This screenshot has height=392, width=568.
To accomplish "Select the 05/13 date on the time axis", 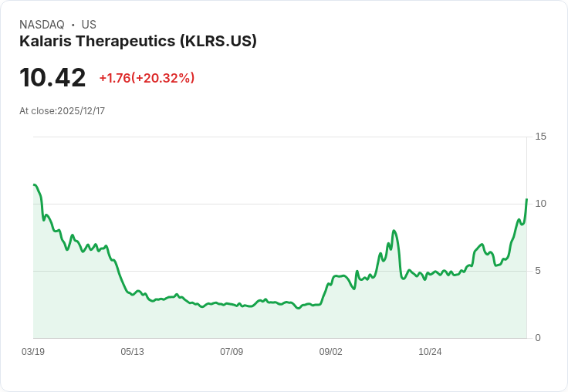I will tap(132, 352).
